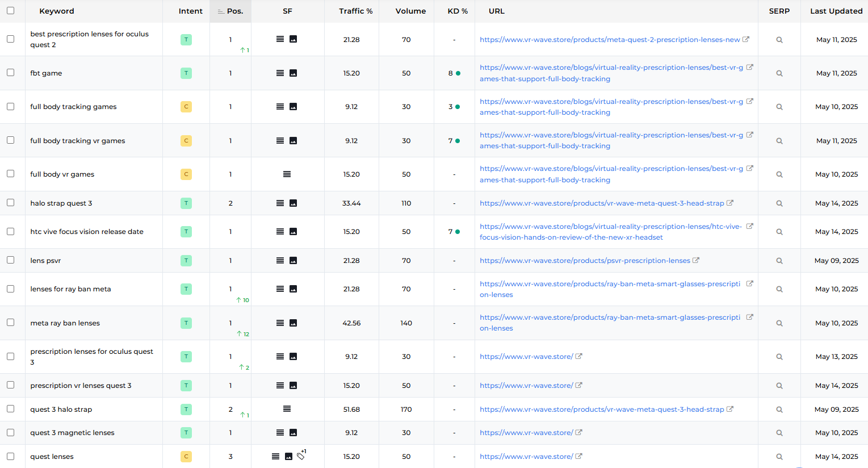The image size is (868, 468).
Task: Sort by KD % column header
Action: tap(458, 11)
